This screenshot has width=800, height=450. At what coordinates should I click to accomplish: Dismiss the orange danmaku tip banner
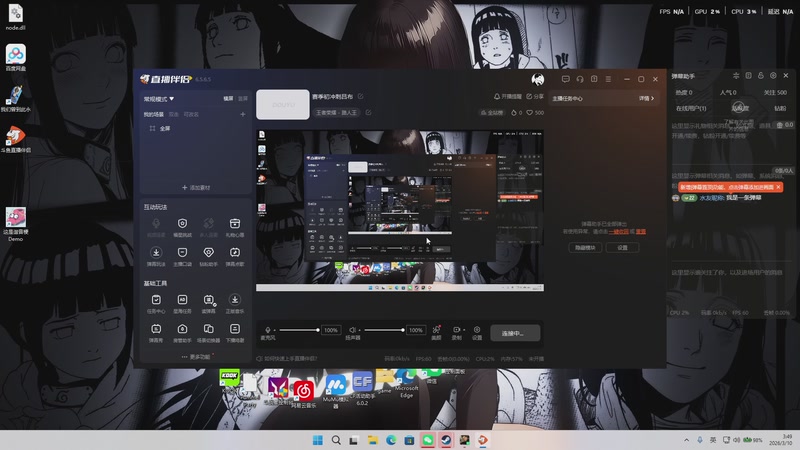[x=778, y=187]
